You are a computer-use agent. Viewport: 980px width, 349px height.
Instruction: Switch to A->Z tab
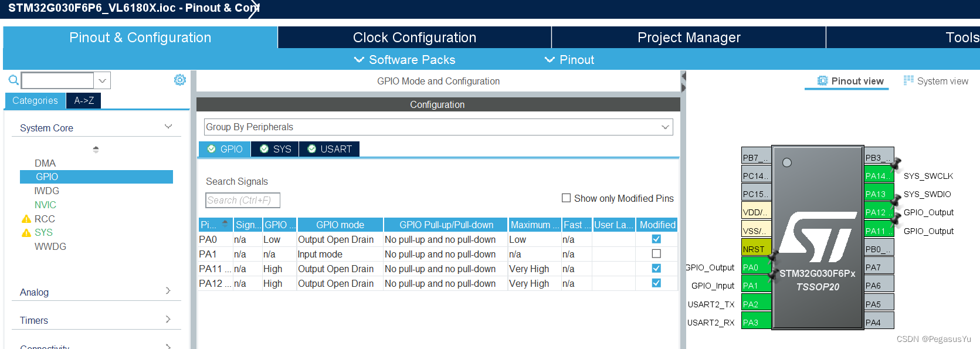pos(84,100)
